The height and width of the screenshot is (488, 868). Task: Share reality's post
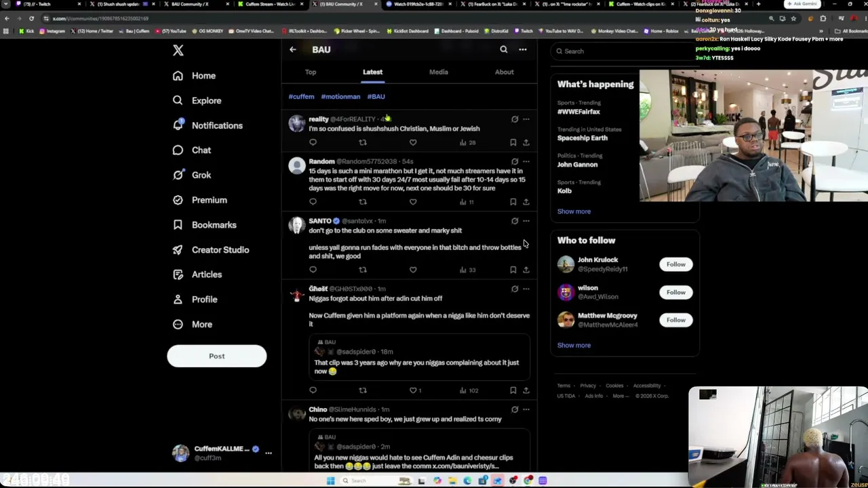pyautogui.click(x=526, y=142)
